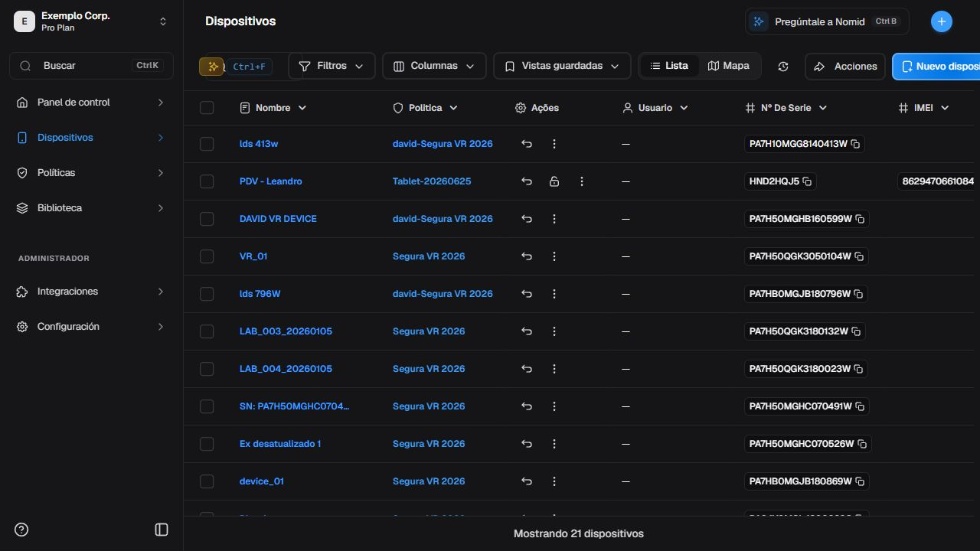This screenshot has height=551, width=980.
Task: Open three-dot menu for device_01 row
Action: 554,481
